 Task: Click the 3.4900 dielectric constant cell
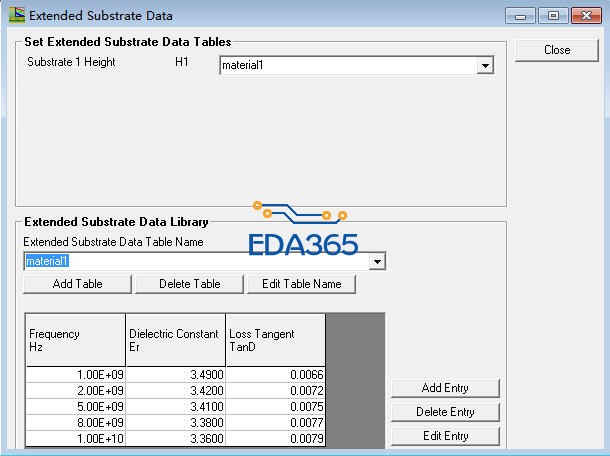(175, 375)
